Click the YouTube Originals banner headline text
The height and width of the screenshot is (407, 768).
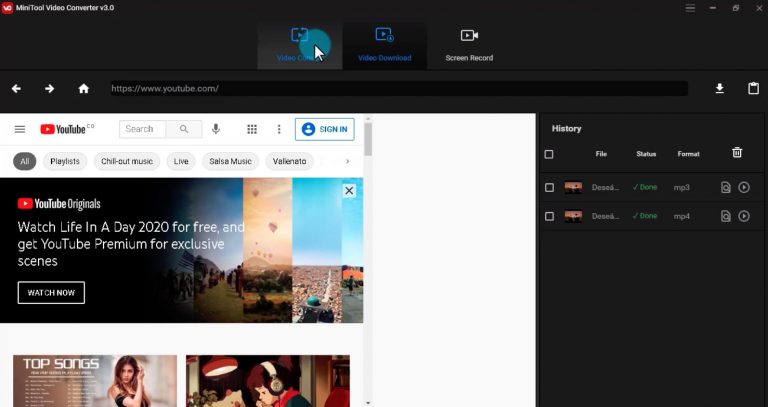pos(131,244)
